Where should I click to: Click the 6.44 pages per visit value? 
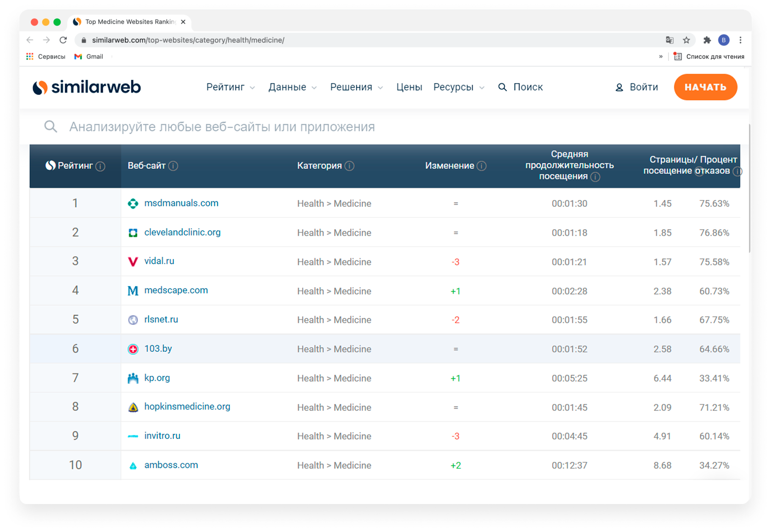(662, 378)
